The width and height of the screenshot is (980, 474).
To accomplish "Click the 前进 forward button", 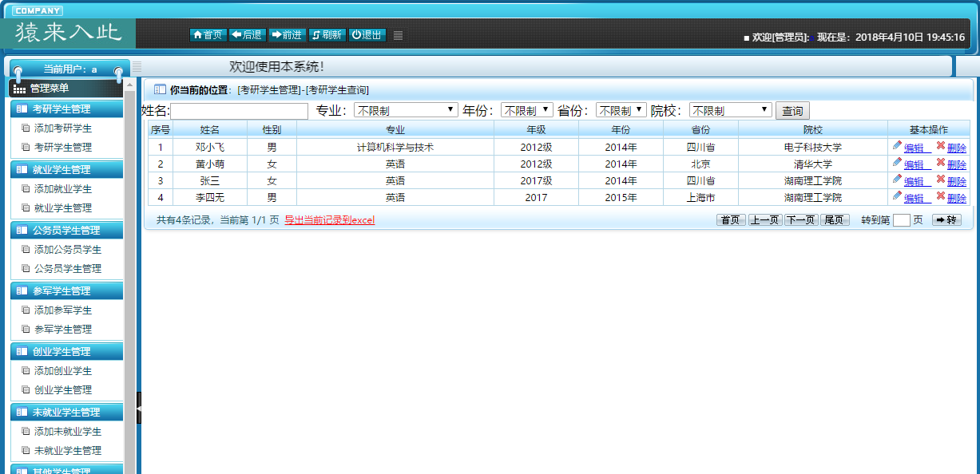I will pos(288,35).
